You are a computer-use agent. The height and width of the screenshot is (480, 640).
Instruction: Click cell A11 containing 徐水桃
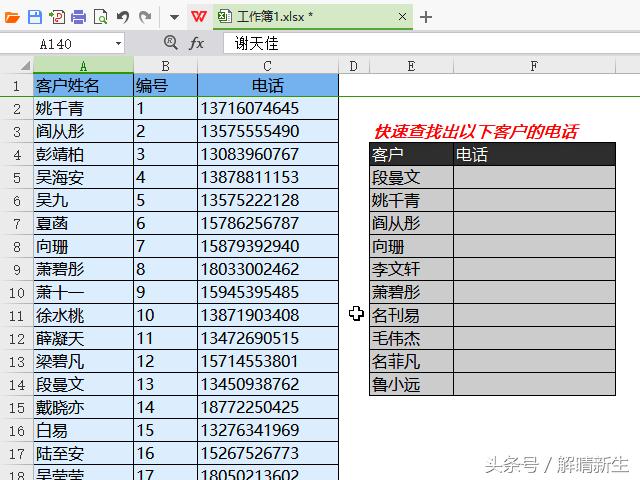[x=83, y=315]
